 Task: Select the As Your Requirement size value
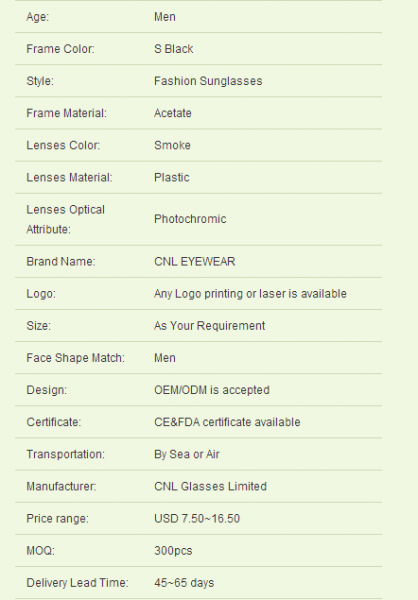[x=209, y=326]
